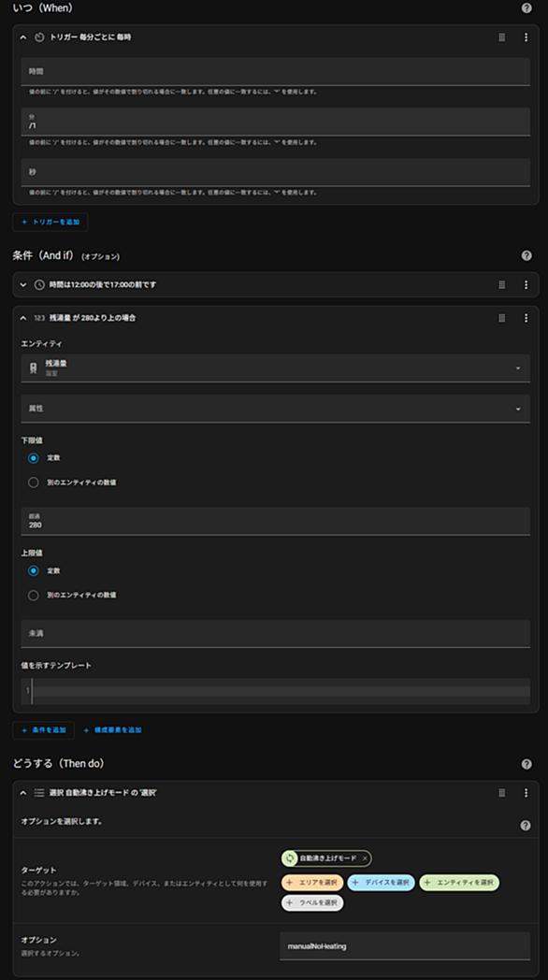Open trigger card three-dot menu

[x=526, y=37]
